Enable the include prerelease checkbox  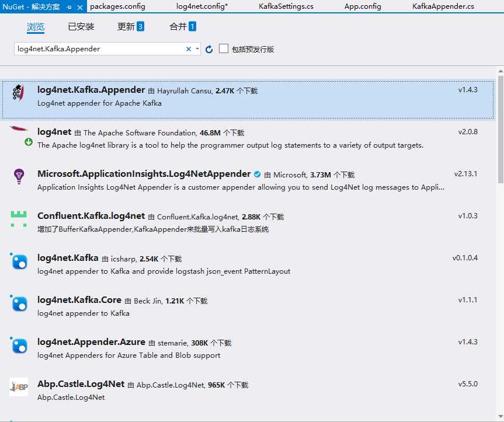tap(224, 49)
